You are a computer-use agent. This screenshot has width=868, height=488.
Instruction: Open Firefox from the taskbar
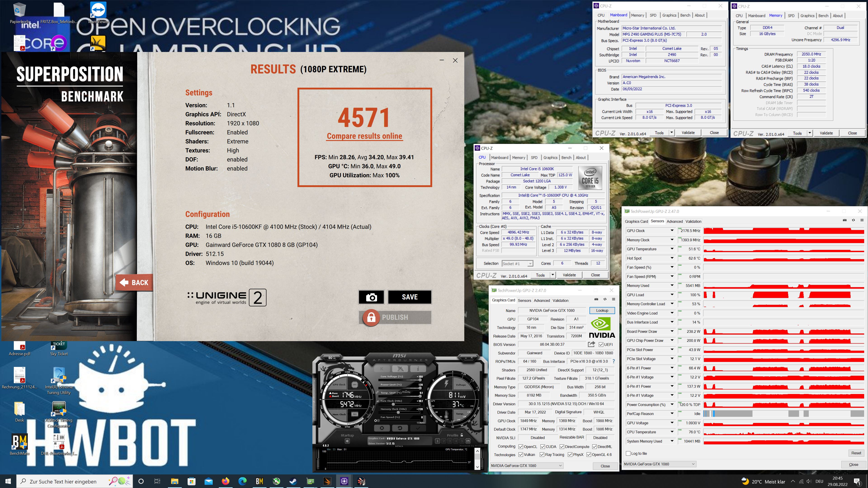coord(225,481)
